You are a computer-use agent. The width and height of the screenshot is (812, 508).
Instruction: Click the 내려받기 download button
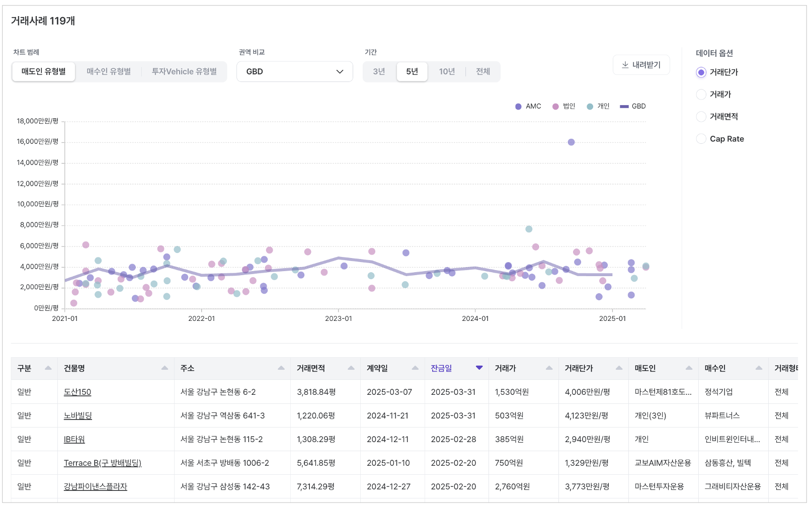pos(641,65)
